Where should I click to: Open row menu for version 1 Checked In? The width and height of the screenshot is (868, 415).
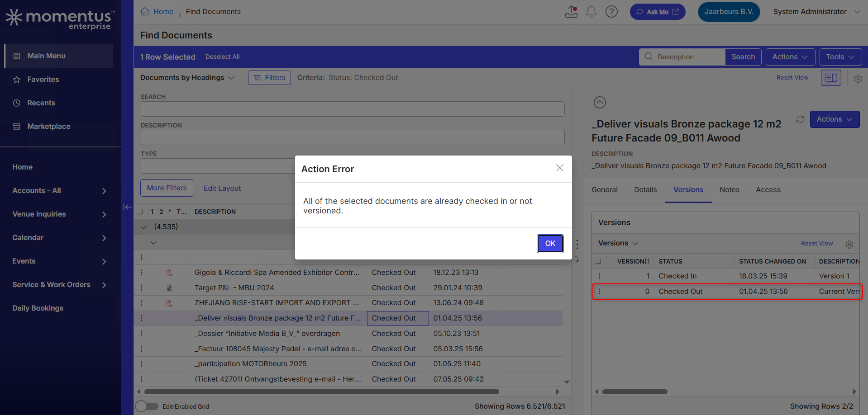[600, 276]
